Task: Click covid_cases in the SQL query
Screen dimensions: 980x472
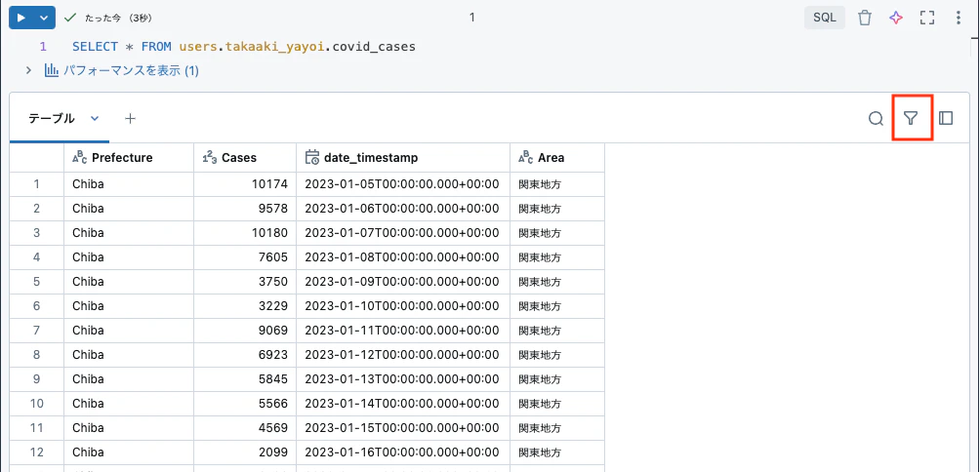Action: click(375, 46)
